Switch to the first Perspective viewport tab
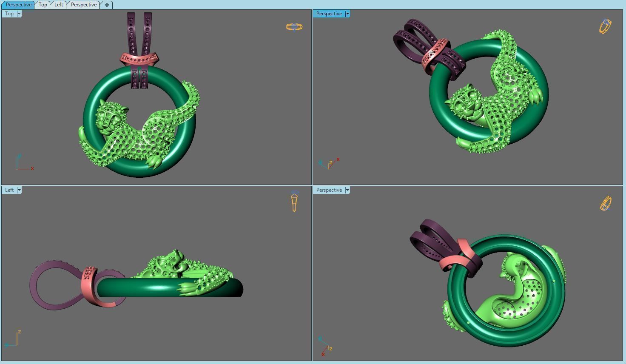 (18, 5)
